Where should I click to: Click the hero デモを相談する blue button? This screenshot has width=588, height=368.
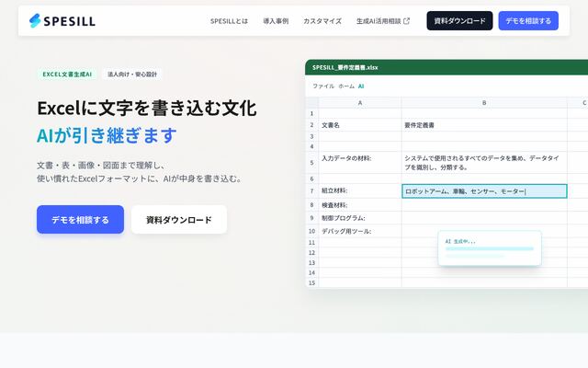tap(80, 219)
